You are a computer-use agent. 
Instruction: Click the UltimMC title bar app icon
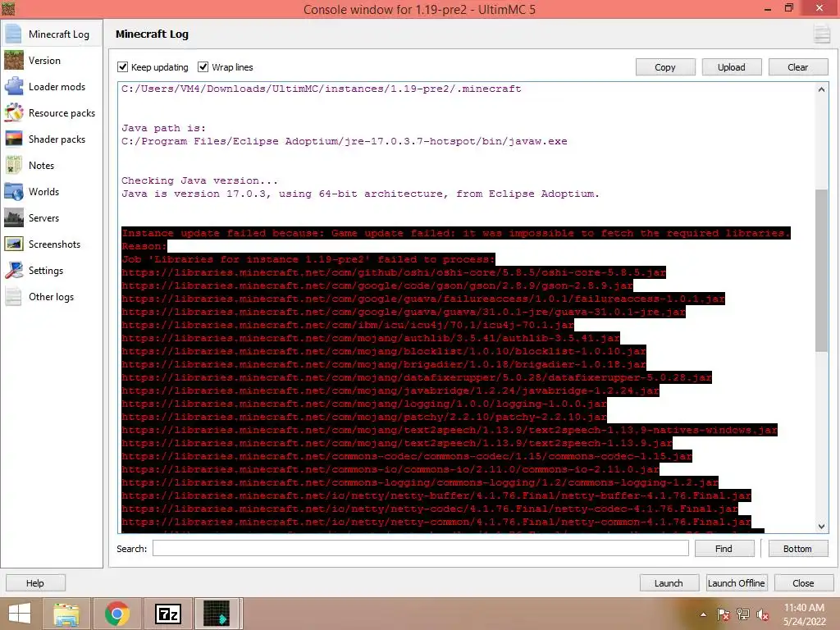click(8, 8)
